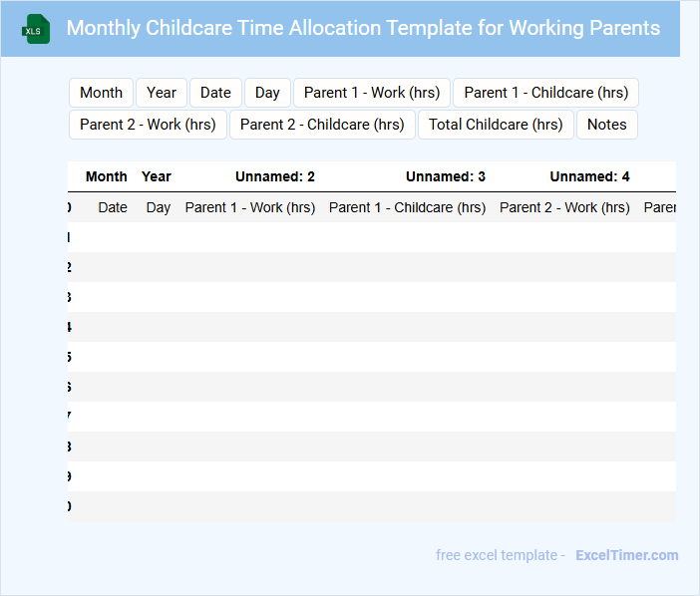The height and width of the screenshot is (596, 700).
Task: Select the Parent 1 - Work (hrs) tag
Action: [372, 93]
